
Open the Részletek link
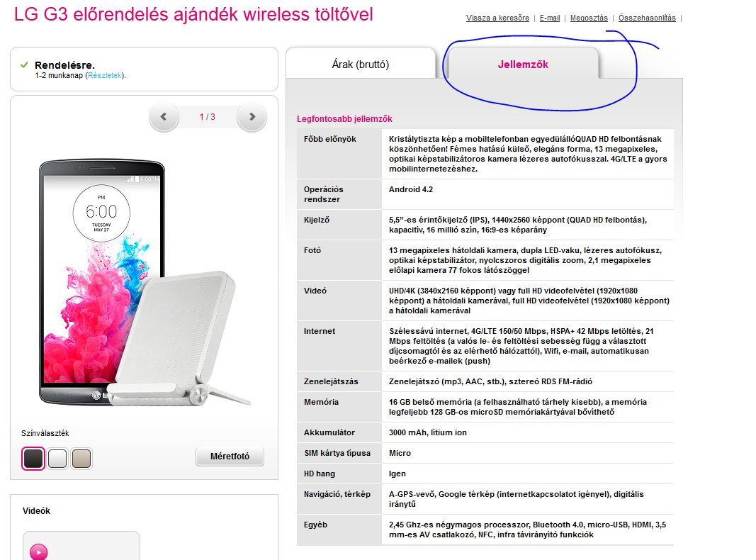pyautogui.click(x=105, y=75)
